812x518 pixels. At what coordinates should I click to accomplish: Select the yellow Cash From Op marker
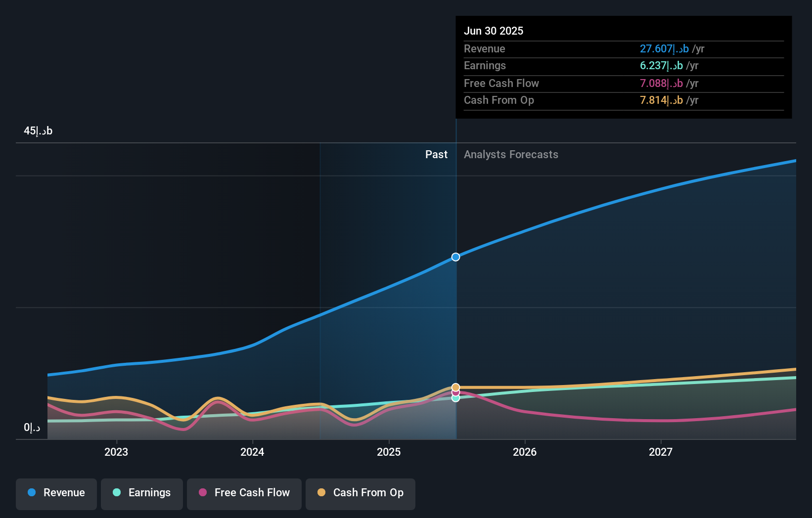pyautogui.click(x=455, y=388)
